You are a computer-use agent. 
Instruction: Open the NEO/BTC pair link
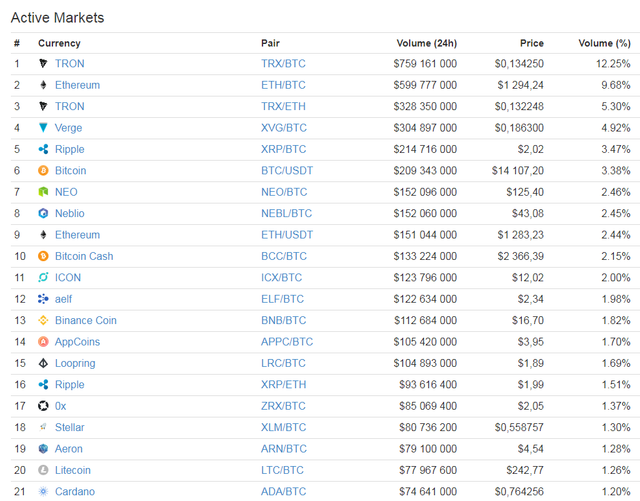[284, 192]
